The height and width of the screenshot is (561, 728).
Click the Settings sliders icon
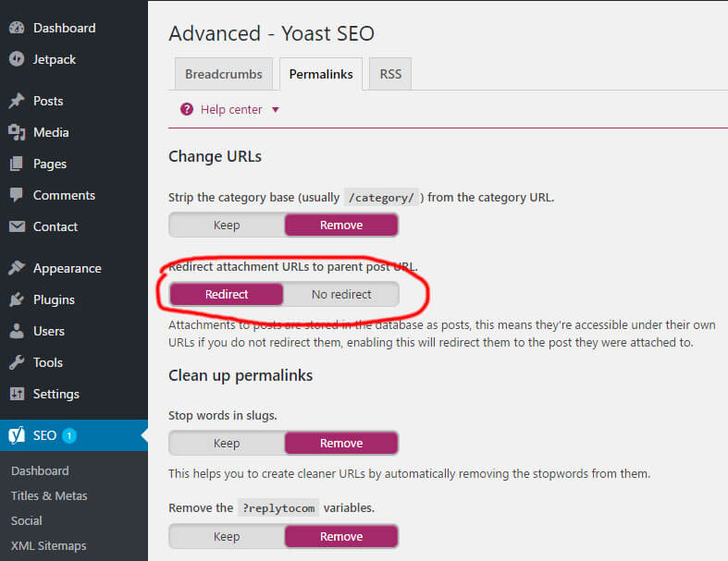pyautogui.click(x=17, y=394)
